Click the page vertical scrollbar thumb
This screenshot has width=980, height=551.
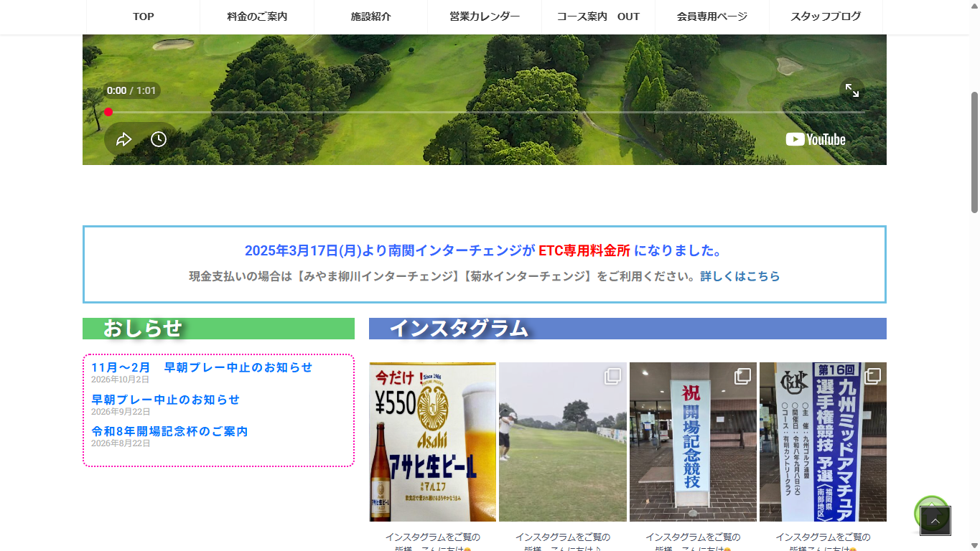point(974,152)
